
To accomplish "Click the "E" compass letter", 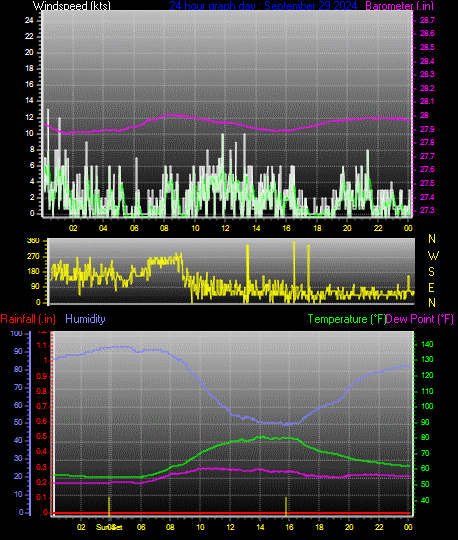I will pyautogui.click(x=431, y=287).
